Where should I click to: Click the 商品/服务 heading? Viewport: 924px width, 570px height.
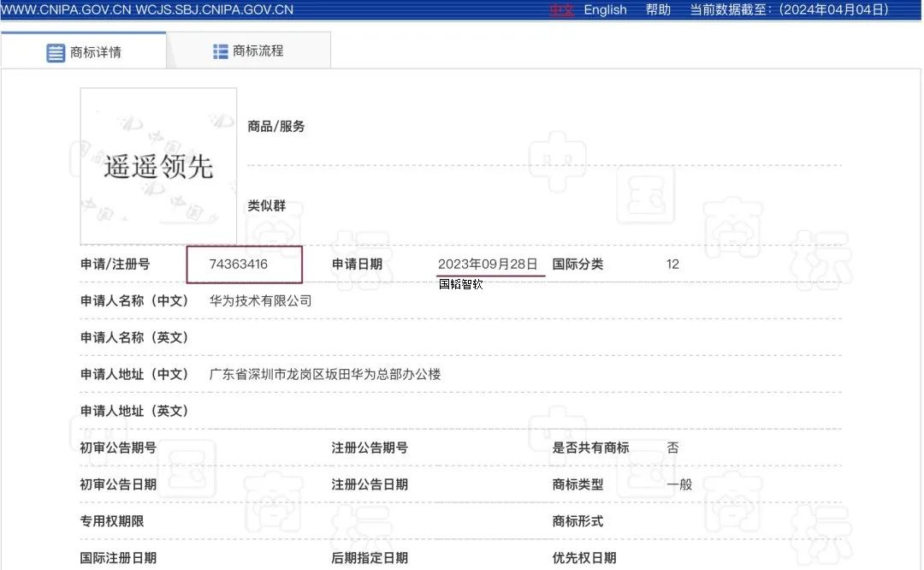275,126
